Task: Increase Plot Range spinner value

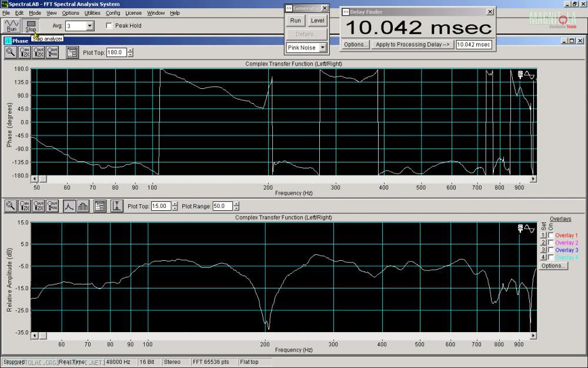Action: click(236, 204)
